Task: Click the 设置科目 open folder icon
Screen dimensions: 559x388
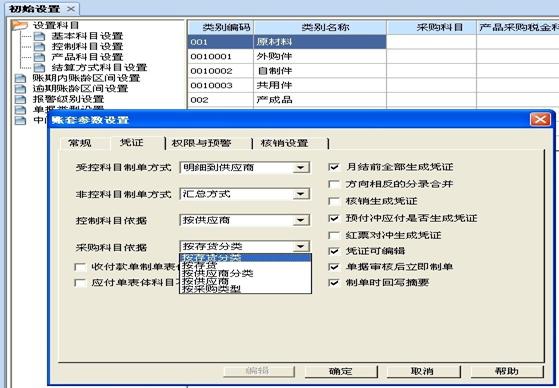Action: pyautogui.click(x=19, y=25)
